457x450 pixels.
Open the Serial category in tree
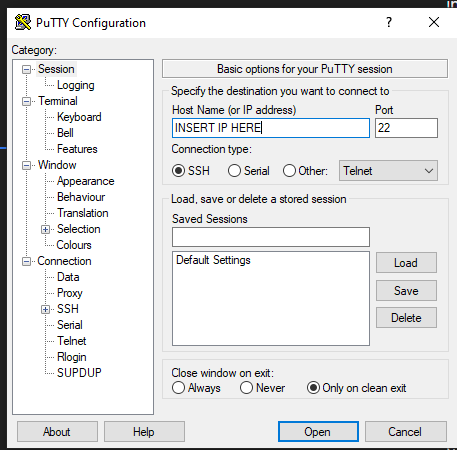tap(70, 325)
